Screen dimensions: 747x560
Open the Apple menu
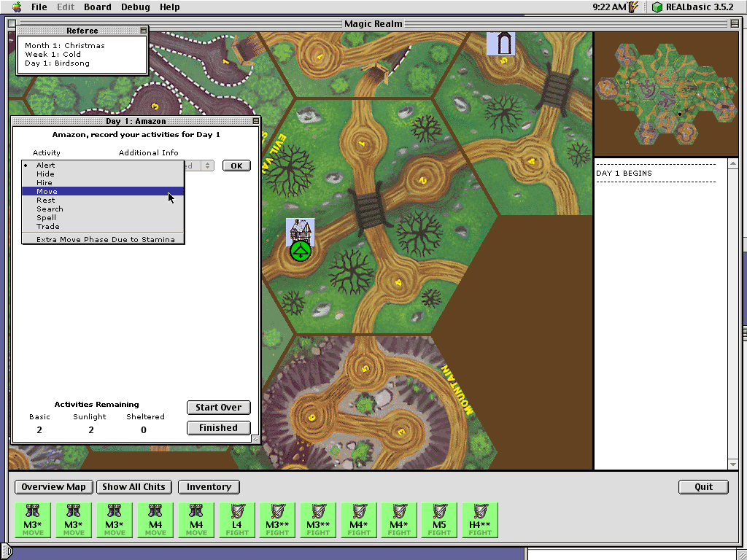click(17, 7)
